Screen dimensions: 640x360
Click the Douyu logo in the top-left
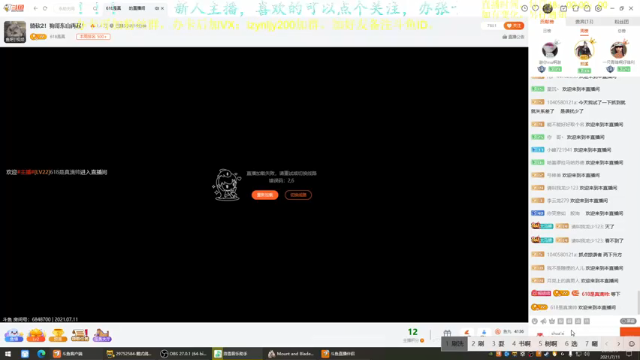coord(13,8)
